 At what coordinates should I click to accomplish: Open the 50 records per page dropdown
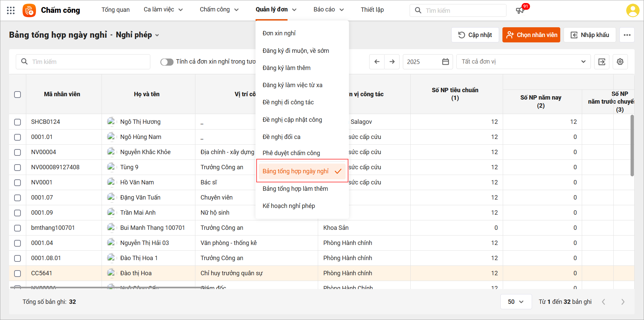[x=516, y=301]
